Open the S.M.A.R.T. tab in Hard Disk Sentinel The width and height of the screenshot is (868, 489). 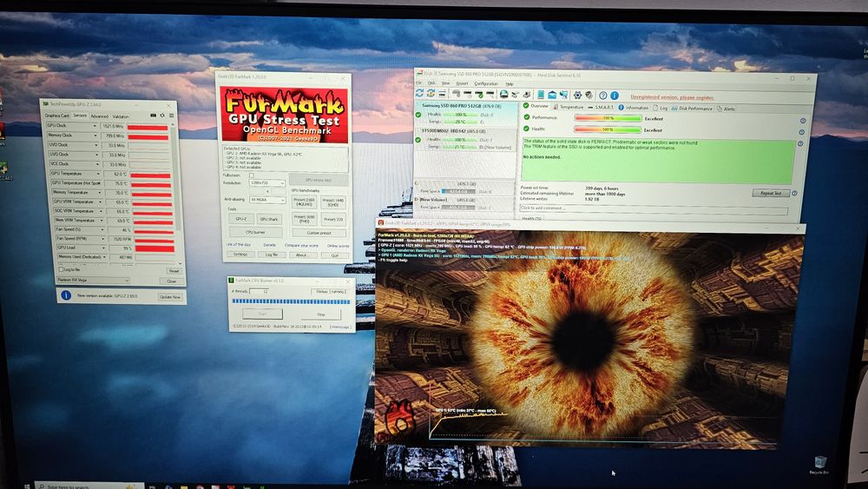[x=601, y=108]
